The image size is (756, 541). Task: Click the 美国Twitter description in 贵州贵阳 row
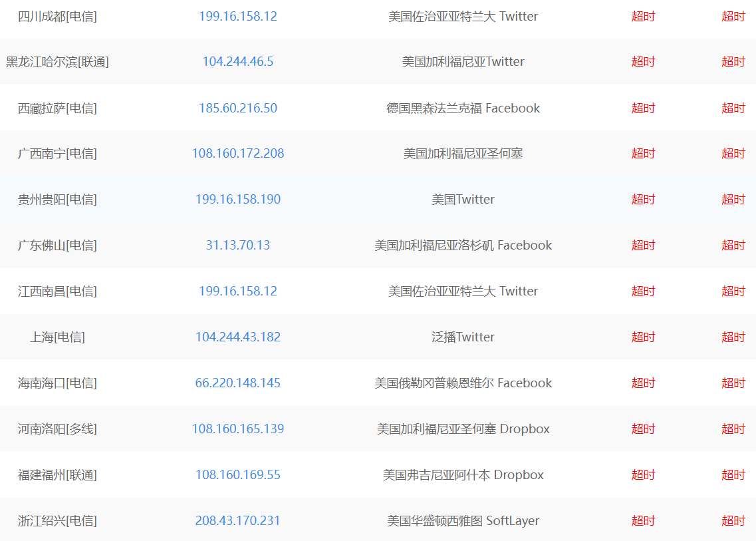point(463,200)
